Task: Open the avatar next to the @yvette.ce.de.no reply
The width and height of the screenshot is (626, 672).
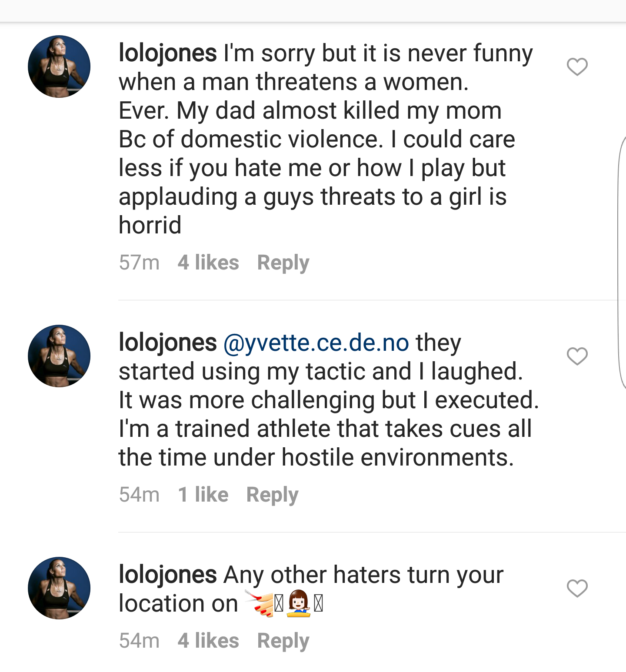Action: point(59,356)
